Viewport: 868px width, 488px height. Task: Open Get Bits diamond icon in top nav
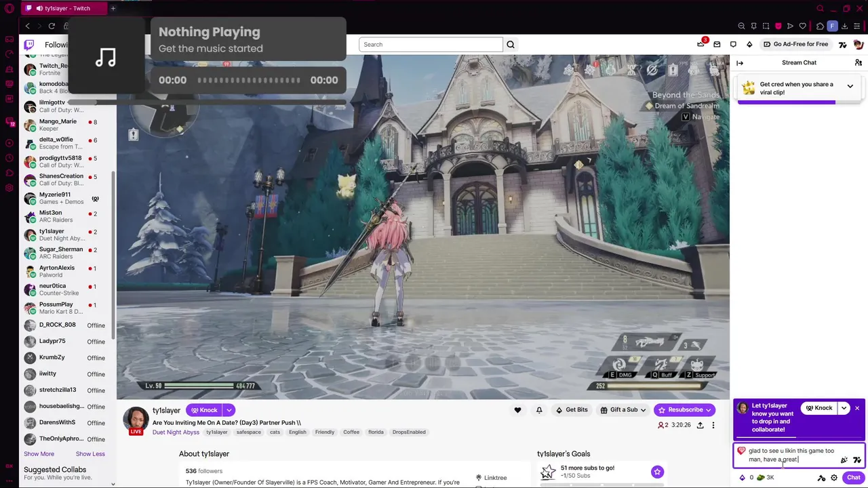coord(749,44)
